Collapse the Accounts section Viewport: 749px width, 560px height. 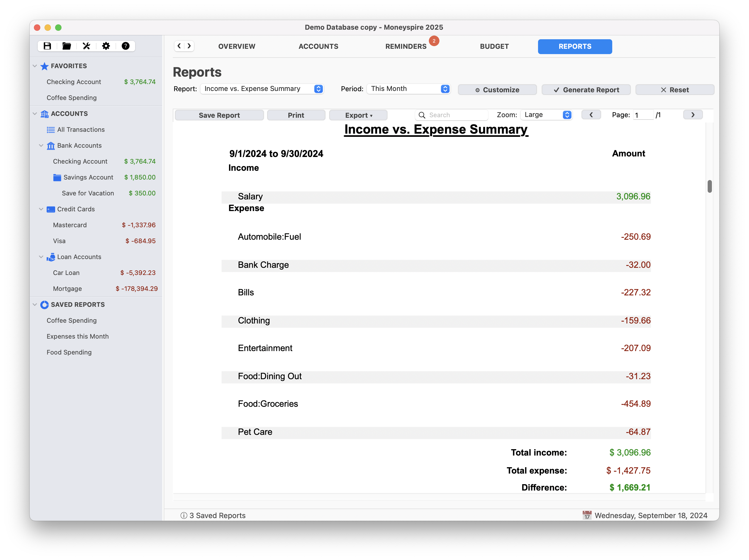(x=35, y=114)
